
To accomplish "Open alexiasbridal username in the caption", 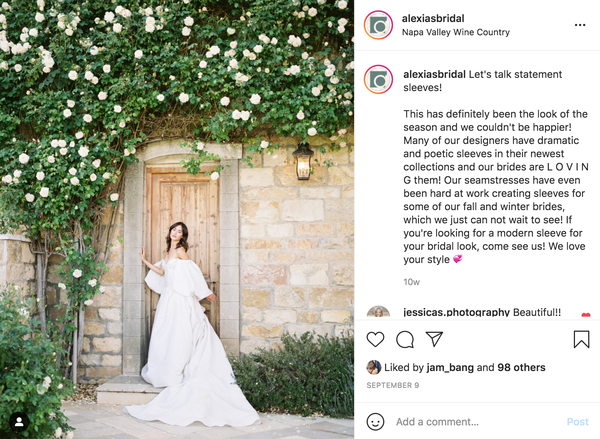I will [434, 74].
